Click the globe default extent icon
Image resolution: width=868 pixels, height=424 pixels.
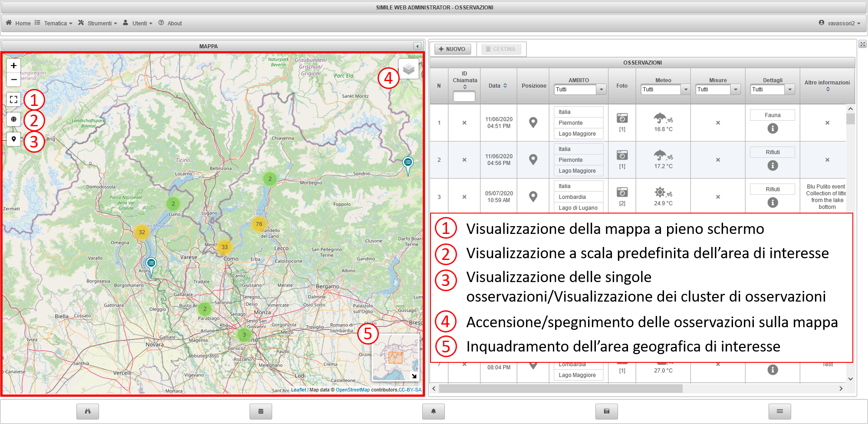pyautogui.click(x=13, y=119)
